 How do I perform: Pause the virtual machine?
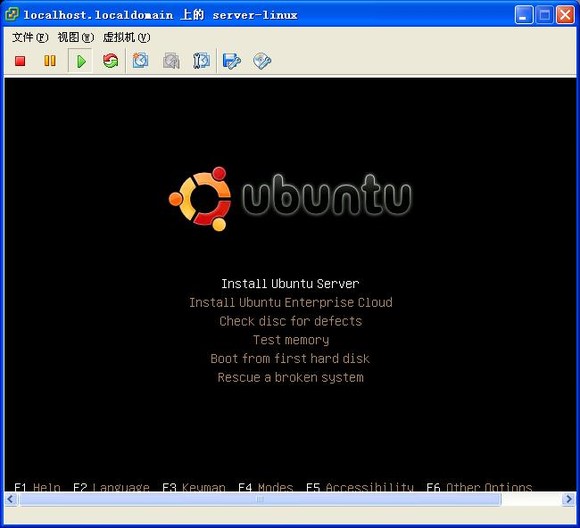(x=50, y=61)
